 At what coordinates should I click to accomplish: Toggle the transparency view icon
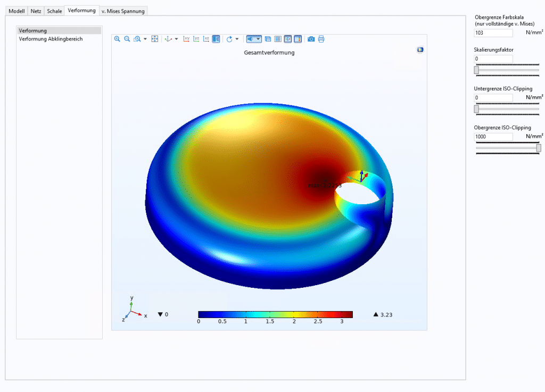(x=268, y=39)
